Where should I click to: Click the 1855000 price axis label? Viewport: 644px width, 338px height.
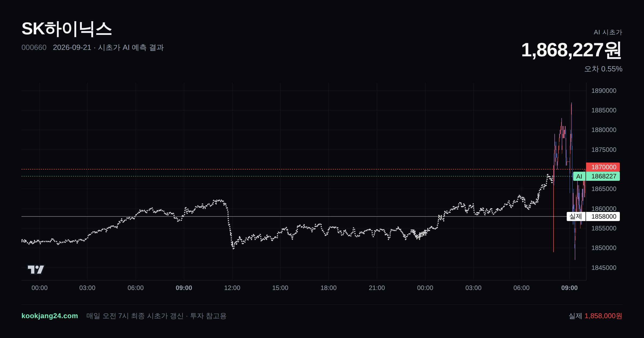click(x=604, y=228)
